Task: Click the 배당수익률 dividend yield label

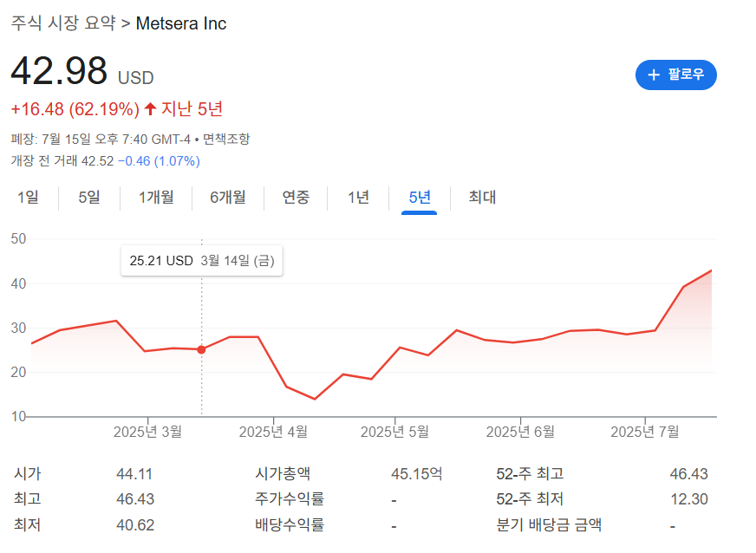Action: pos(290,524)
